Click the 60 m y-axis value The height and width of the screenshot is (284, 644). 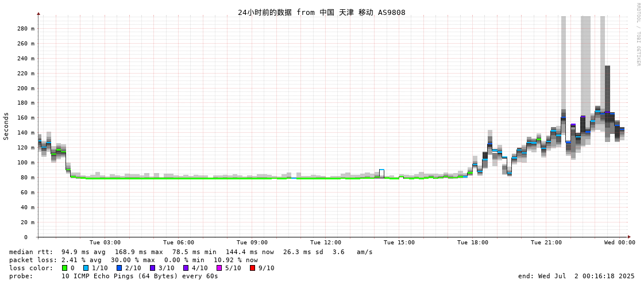(28, 193)
